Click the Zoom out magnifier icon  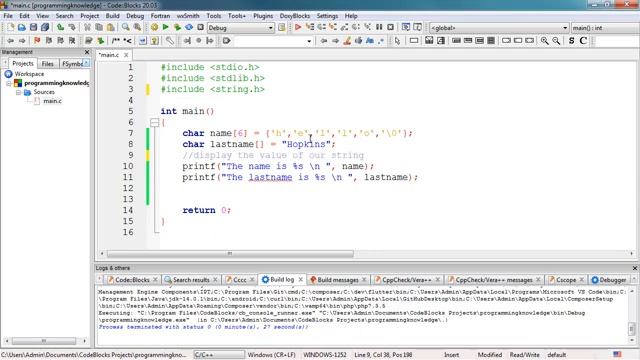pyautogui.click(x=556, y=40)
